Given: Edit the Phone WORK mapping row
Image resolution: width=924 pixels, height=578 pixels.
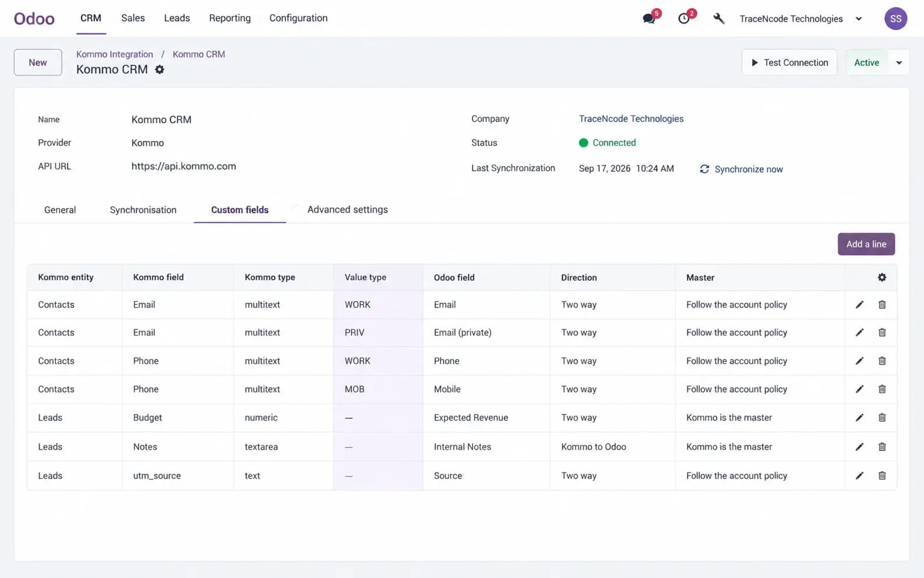Looking at the screenshot, I should click(x=859, y=361).
